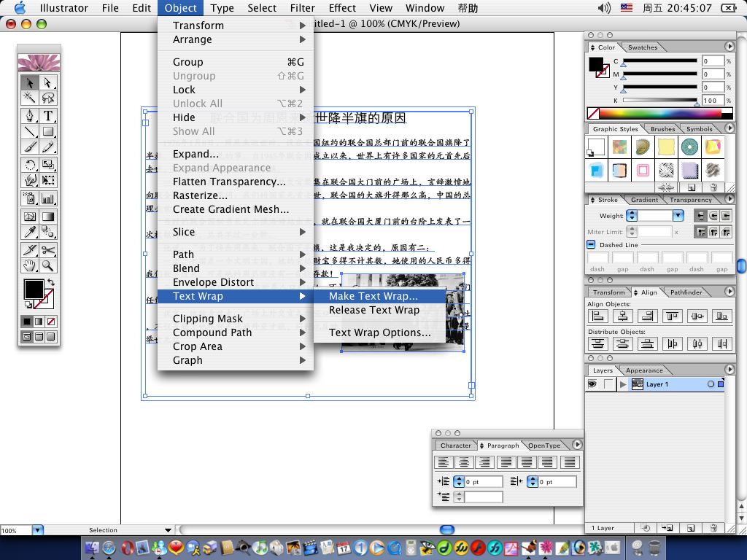Open Color panel flyout menu arrow
Viewport: 747px width, 560px height.
click(729, 46)
